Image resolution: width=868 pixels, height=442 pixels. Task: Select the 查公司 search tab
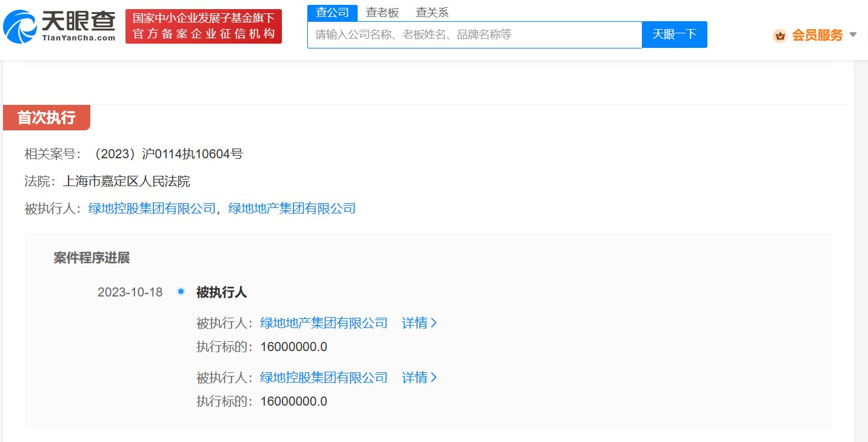point(332,12)
